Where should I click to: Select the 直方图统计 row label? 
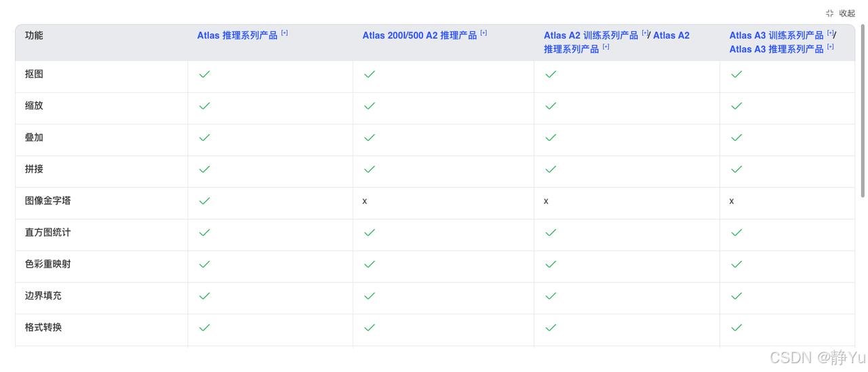point(48,232)
